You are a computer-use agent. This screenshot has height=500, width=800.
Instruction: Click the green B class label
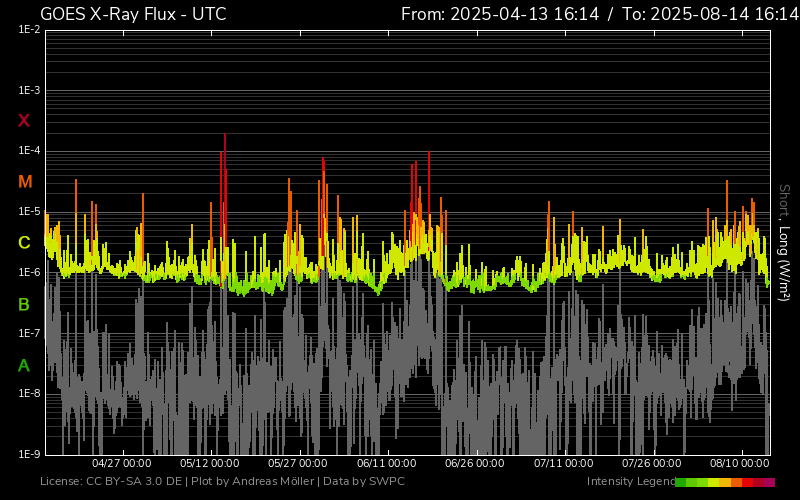click(x=25, y=304)
